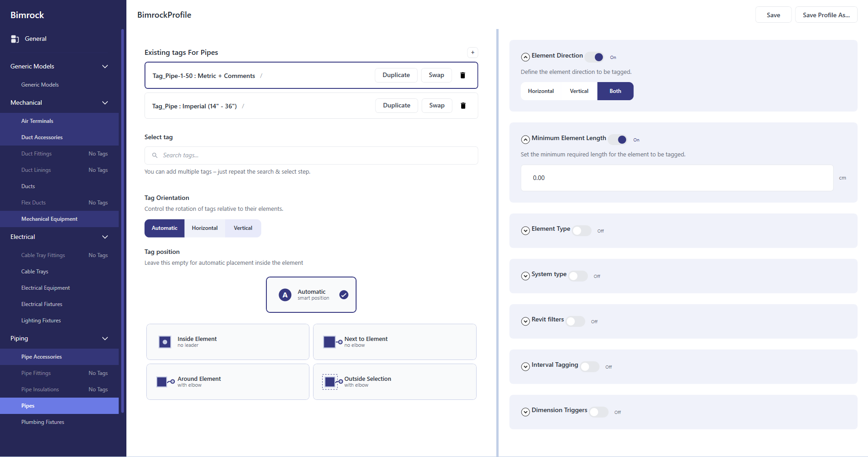The image size is (868, 457).
Task: Disable the Element Direction toggle
Action: (595, 57)
